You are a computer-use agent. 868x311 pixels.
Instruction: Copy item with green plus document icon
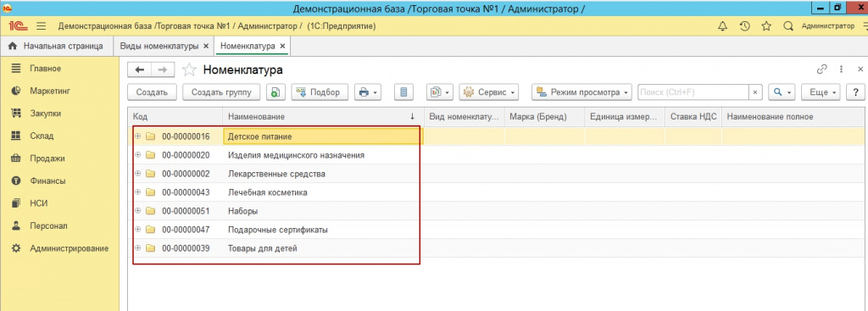point(275,92)
